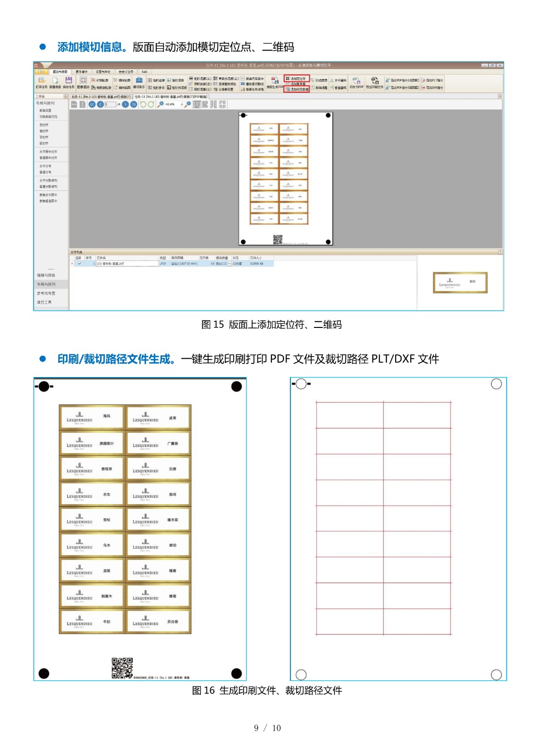Click 添加定位符 in the ribbon
534x756 pixels.
pos(297,78)
